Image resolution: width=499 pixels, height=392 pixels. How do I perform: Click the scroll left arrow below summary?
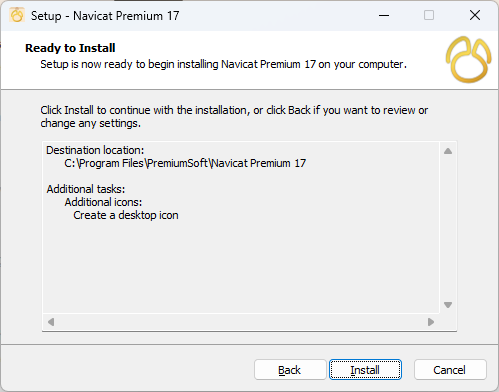pyautogui.click(x=51, y=322)
